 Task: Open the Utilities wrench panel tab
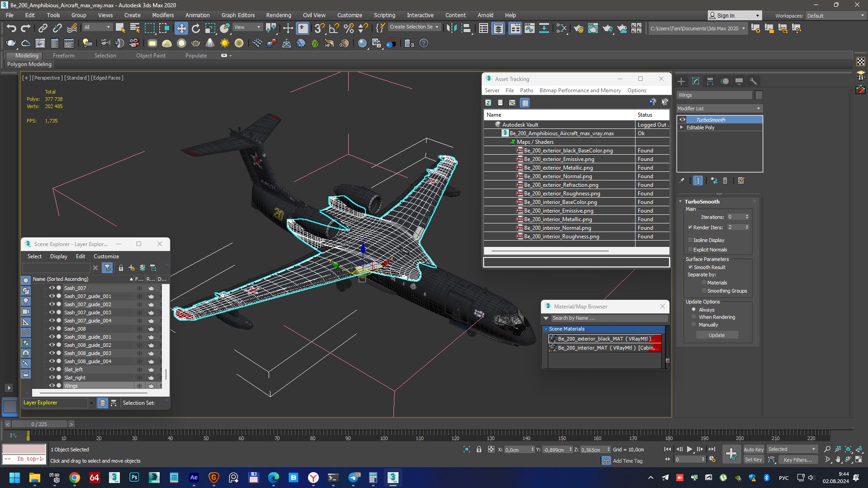point(754,81)
